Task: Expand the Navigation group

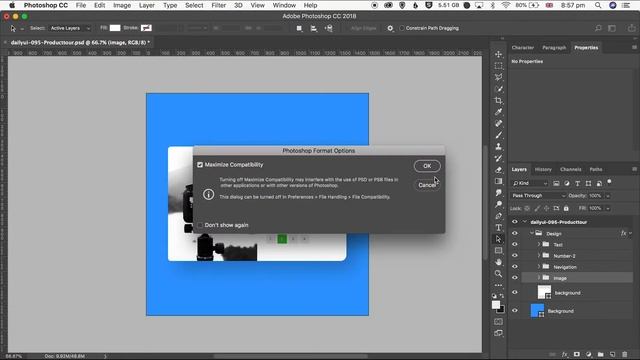Action: pos(539,267)
